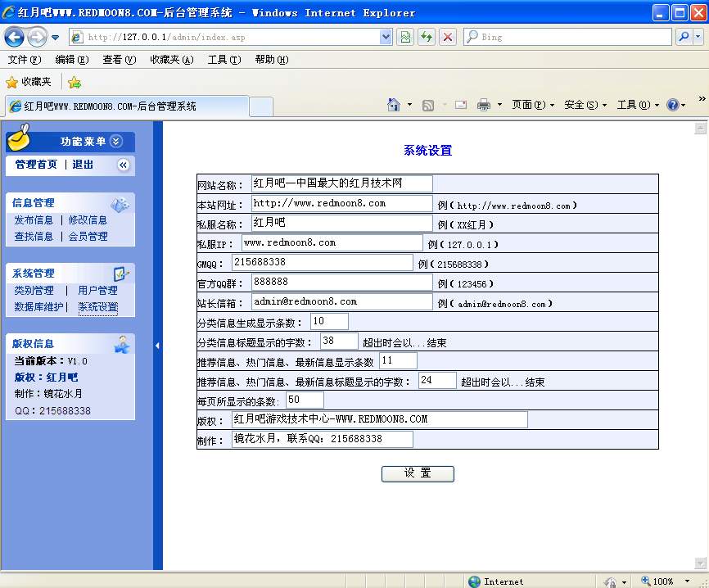Click the 设置 submit button

(x=418, y=473)
